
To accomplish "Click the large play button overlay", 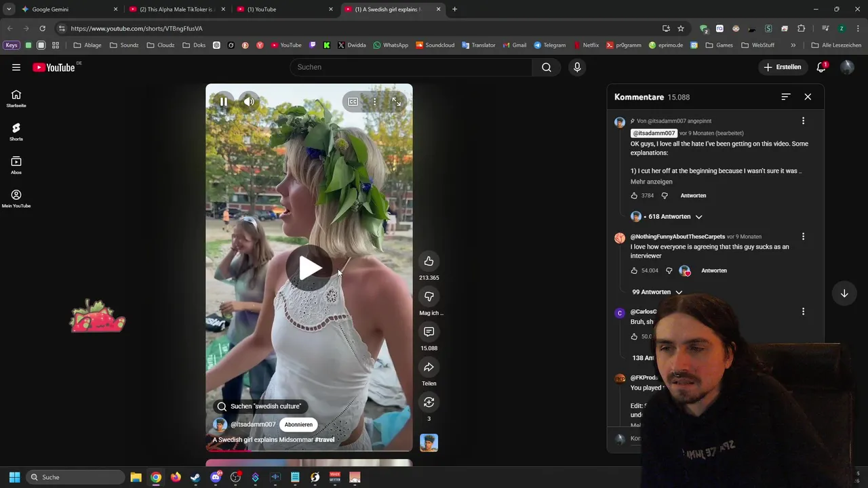I will [x=309, y=268].
